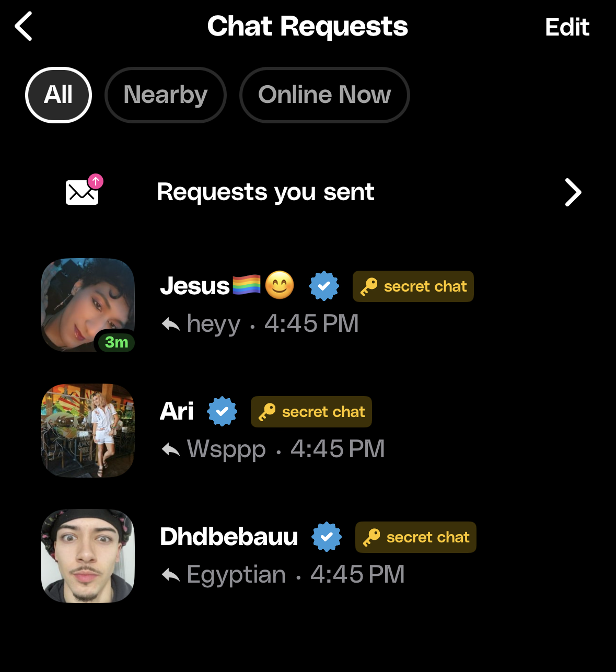Tap the reply arrow beside 'Egyptian'

coord(170,575)
